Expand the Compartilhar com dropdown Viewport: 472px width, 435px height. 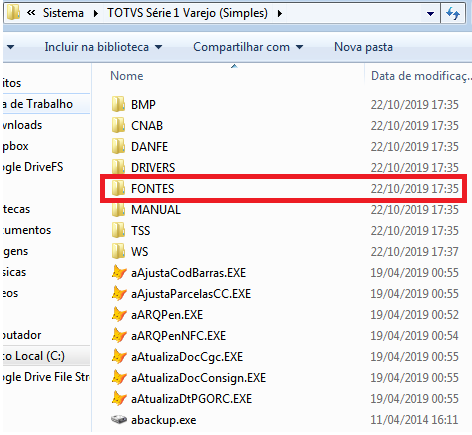coord(300,47)
